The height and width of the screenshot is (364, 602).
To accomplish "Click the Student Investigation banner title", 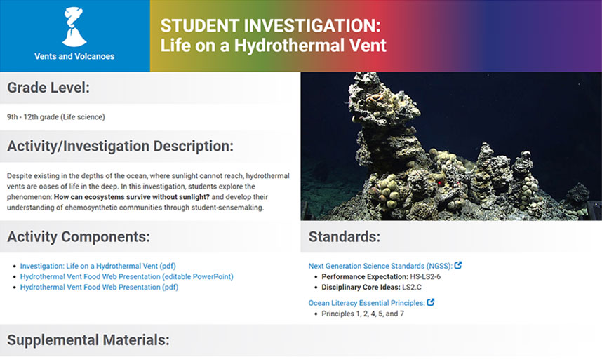I will coord(273,35).
